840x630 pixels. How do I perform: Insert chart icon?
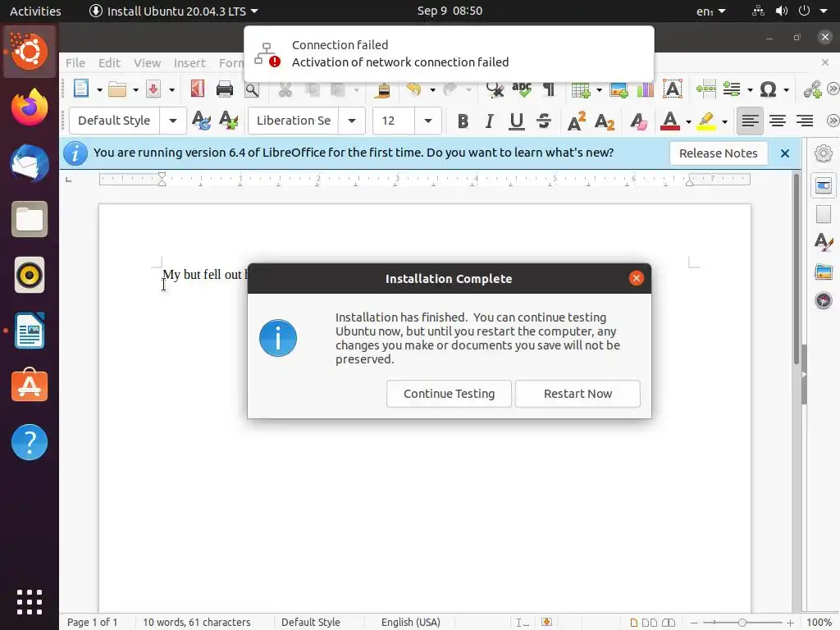(x=646, y=89)
